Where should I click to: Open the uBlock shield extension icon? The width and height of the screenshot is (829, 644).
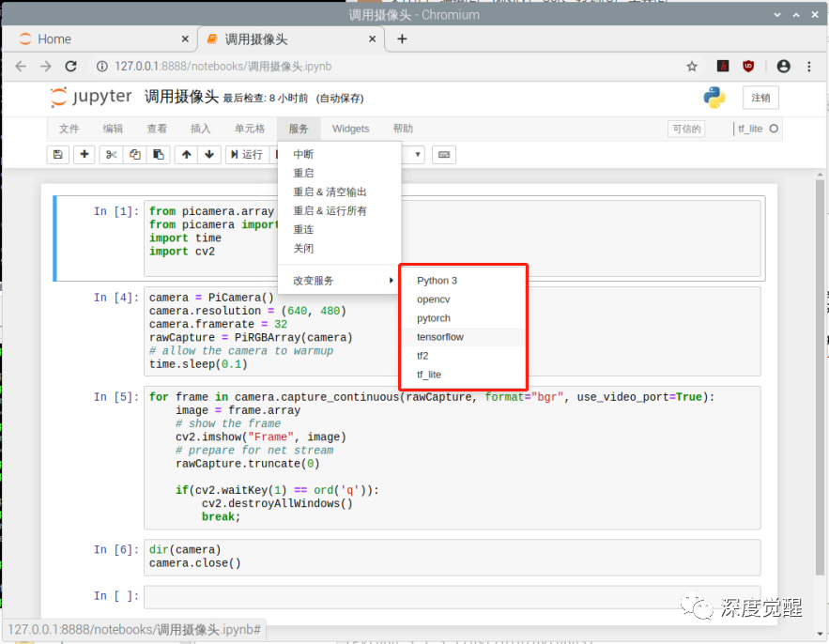748,66
